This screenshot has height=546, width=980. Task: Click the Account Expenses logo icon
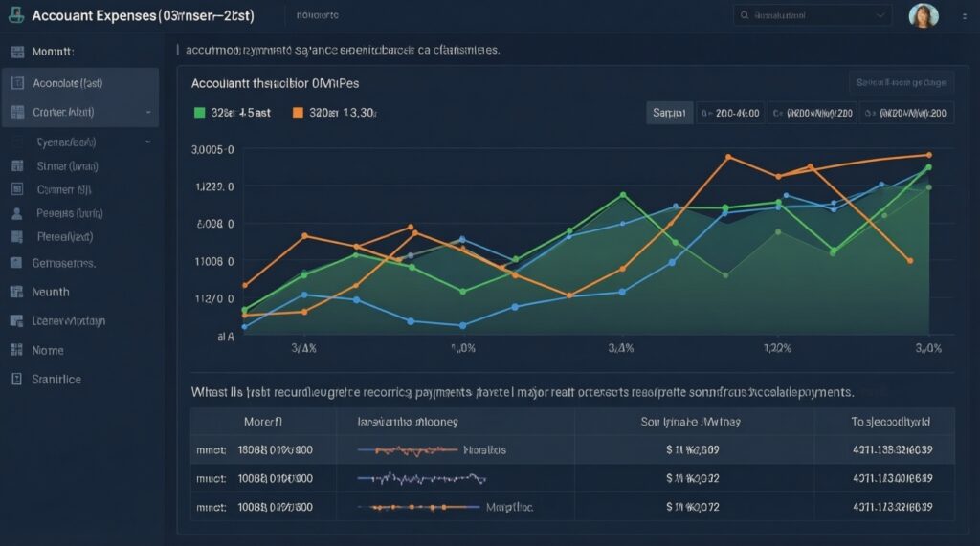[15, 16]
